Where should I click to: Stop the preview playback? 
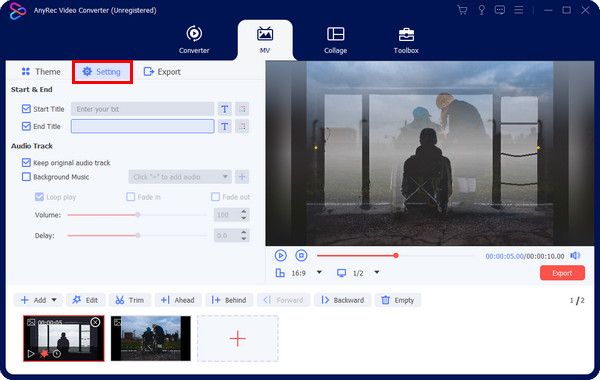(301, 255)
